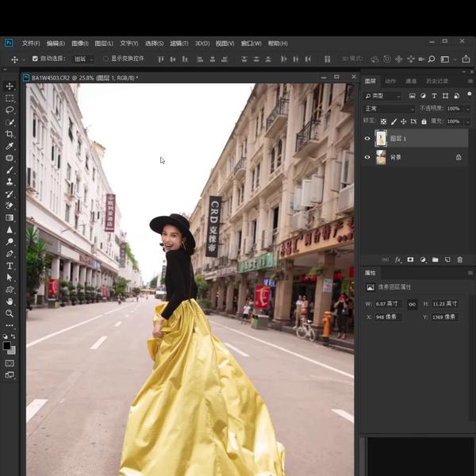Select the Eraser tool

pos(10,205)
